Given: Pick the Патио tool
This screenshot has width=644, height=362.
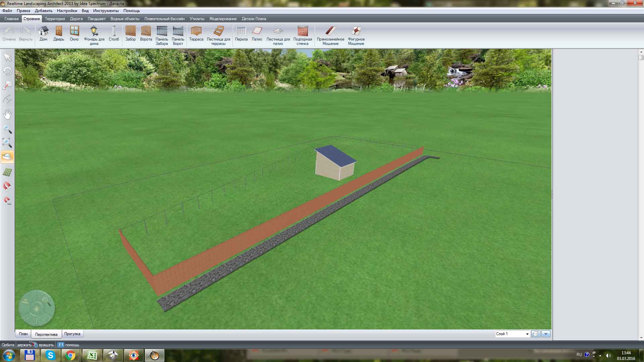Looking at the screenshot, I should tap(257, 34).
